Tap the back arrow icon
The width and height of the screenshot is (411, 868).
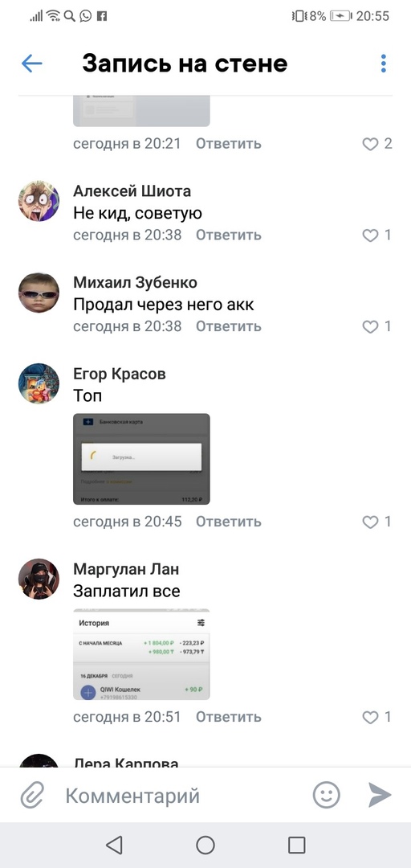tap(31, 63)
